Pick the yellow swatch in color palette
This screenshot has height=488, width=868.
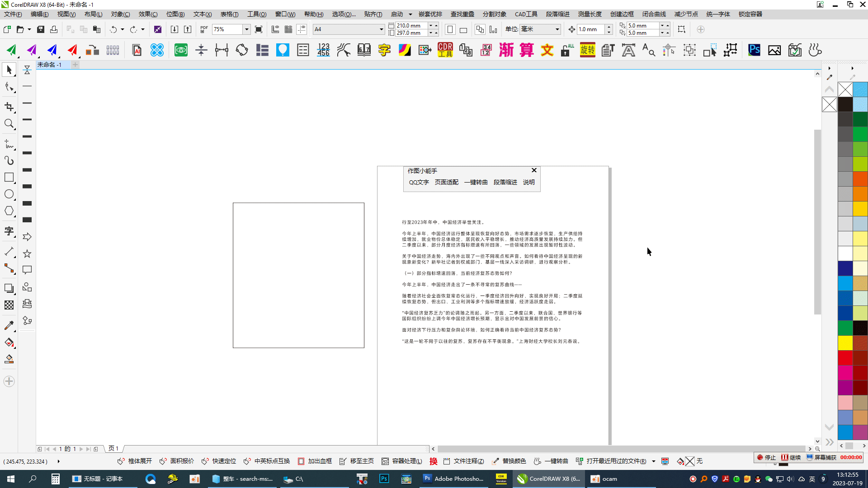(x=844, y=343)
